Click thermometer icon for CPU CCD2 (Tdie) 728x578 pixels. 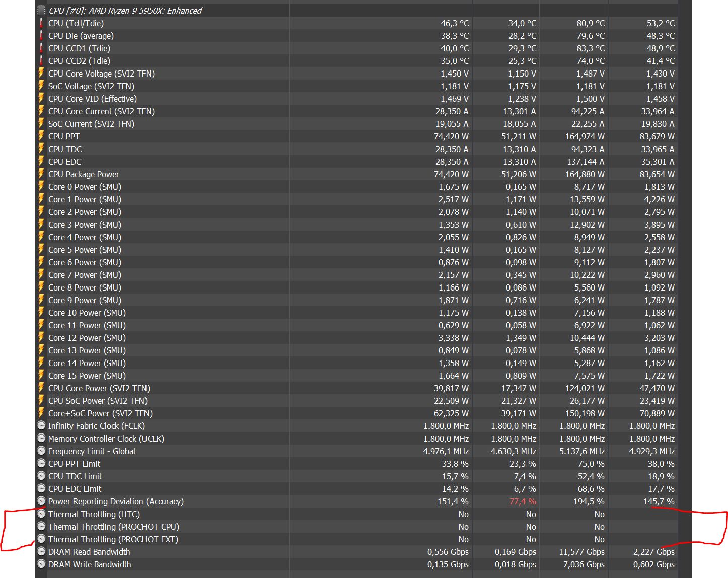[41, 60]
